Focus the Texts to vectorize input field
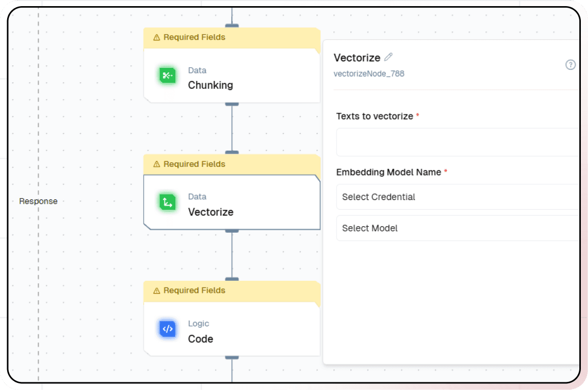 point(457,142)
